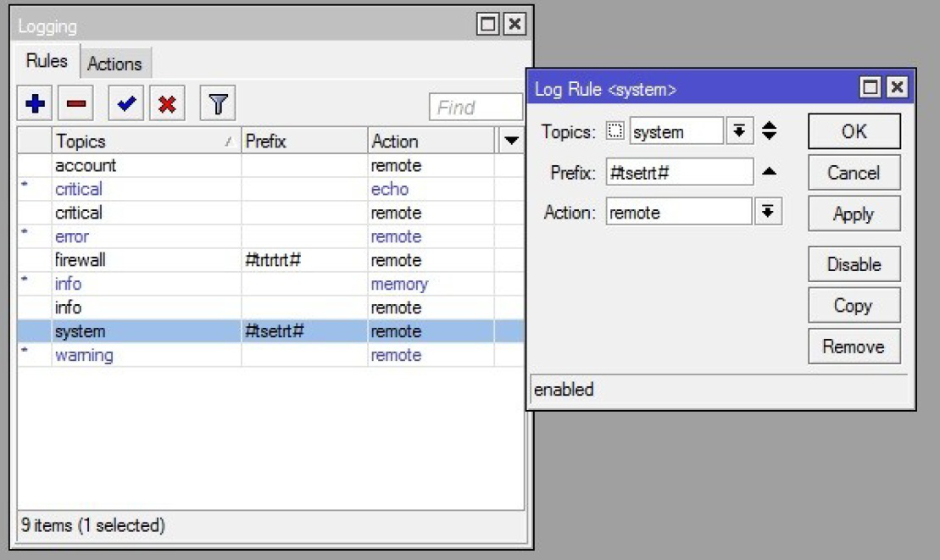Toggle the Topics invert checkbox
The width and height of the screenshot is (940, 560).
(x=616, y=131)
